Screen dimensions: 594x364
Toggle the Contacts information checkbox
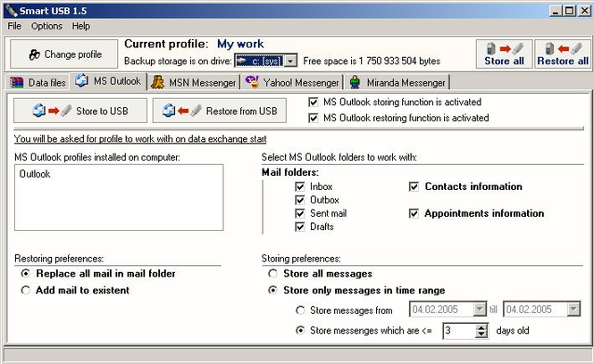click(x=414, y=186)
